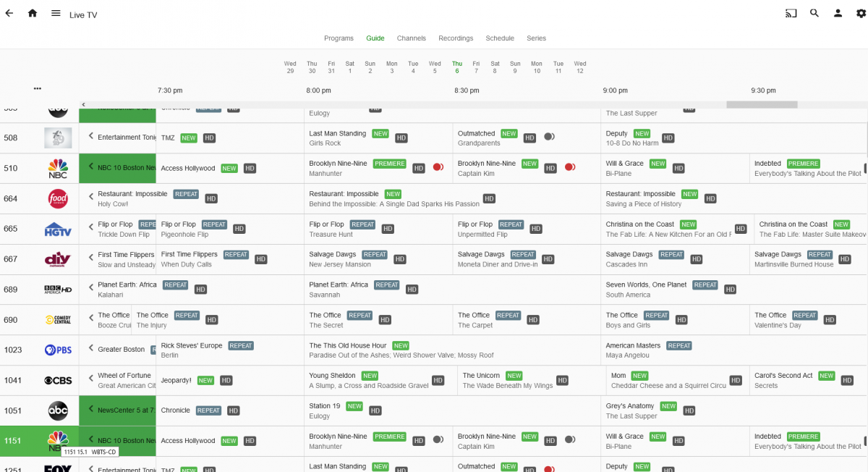
Task: Select PBS channel 1023 logo
Action: [58, 350]
